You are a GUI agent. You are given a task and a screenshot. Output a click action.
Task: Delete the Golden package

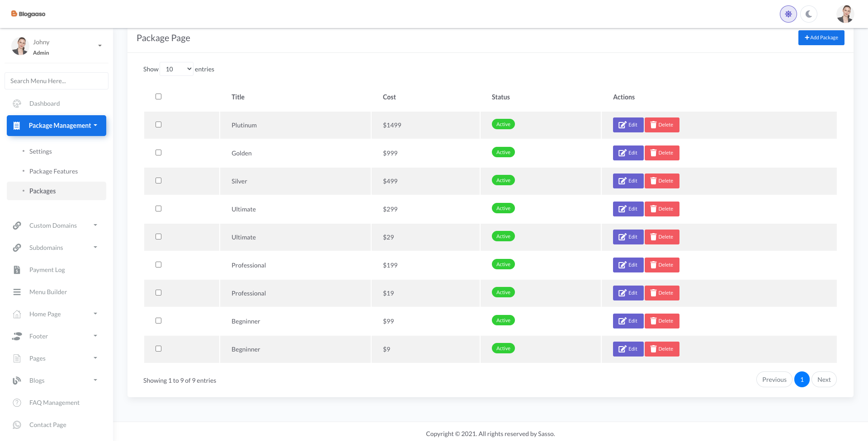point(662,153)
